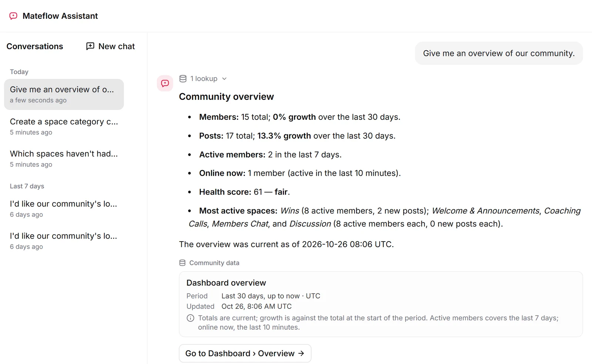Viewport: 592px width, 364px height.
Task: Click the 'Online now: 1 member' bullet line
Action: (x=300, y=173)
